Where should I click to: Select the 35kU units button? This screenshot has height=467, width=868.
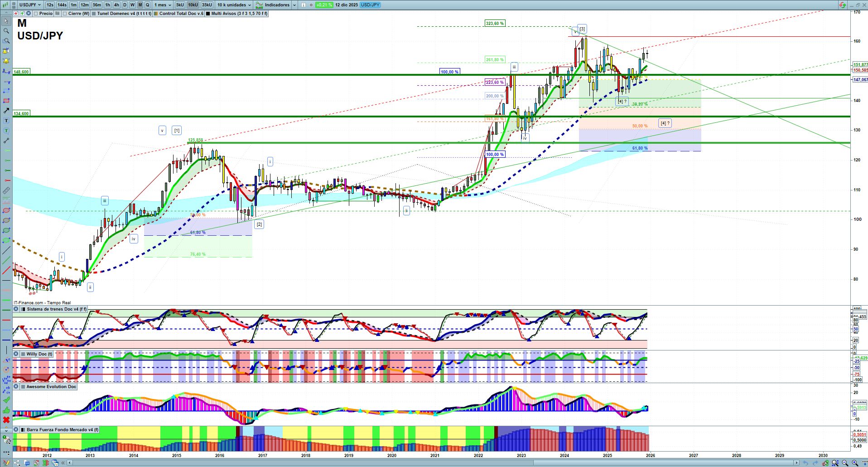click(x=207, y=5)
